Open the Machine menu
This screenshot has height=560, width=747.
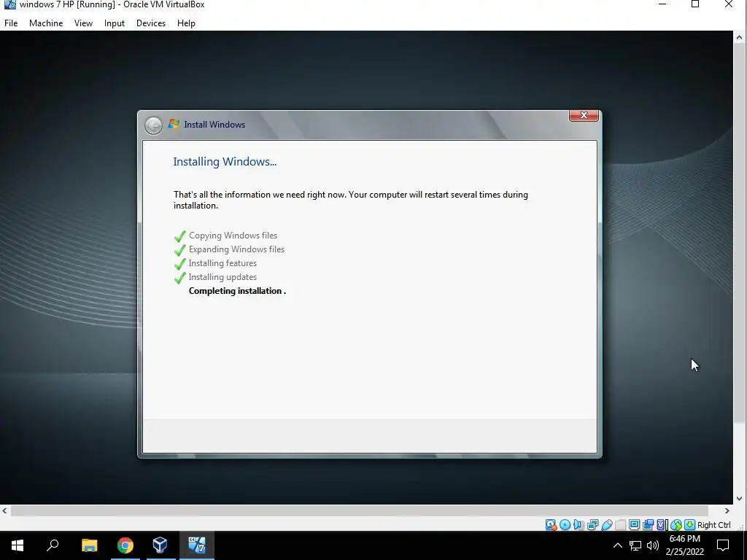click(x=46, y=23)
